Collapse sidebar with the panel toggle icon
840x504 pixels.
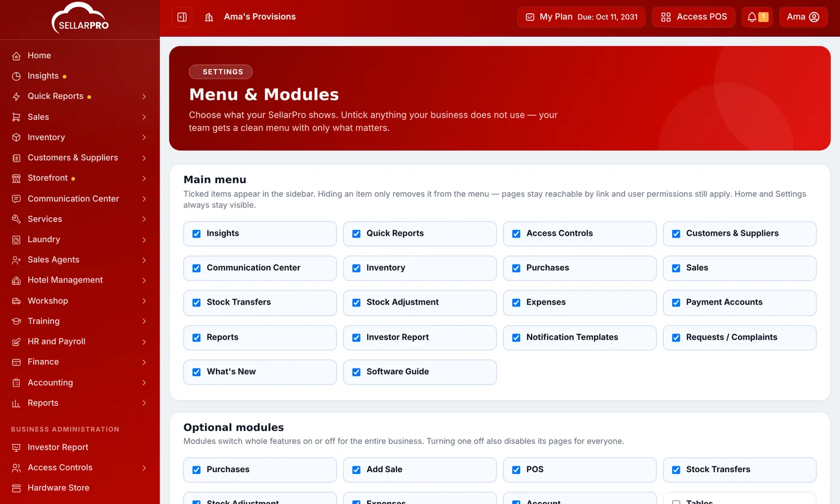click(182, 17)
